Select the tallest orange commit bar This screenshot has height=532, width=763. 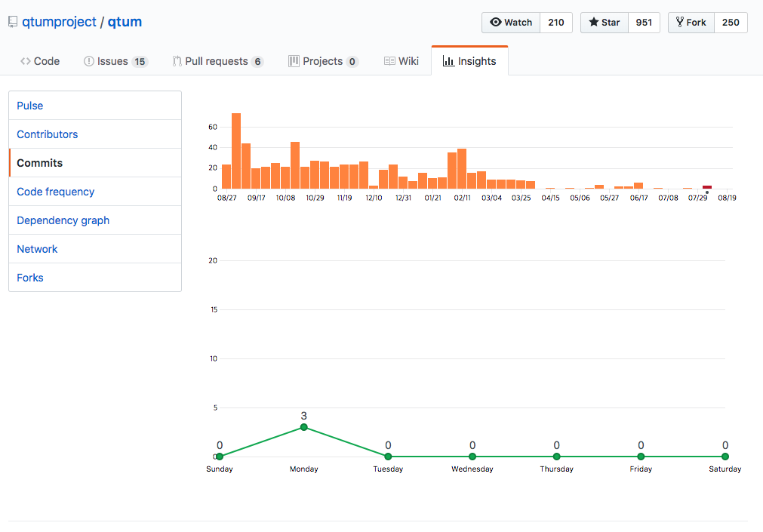[x=236, y=151]
